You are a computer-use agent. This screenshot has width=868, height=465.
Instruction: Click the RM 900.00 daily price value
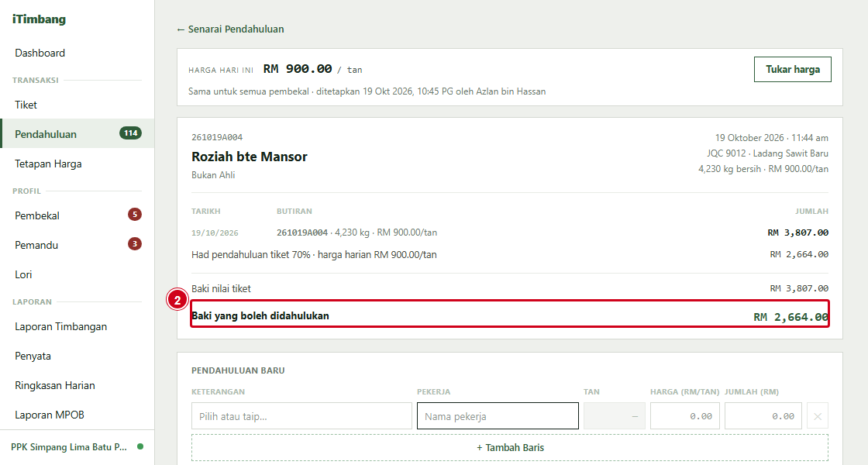pos(298,69)
